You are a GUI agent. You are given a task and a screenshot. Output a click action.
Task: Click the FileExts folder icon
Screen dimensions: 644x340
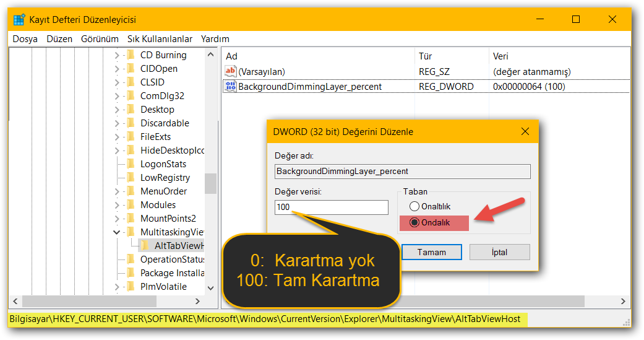(x=131, y=136)
